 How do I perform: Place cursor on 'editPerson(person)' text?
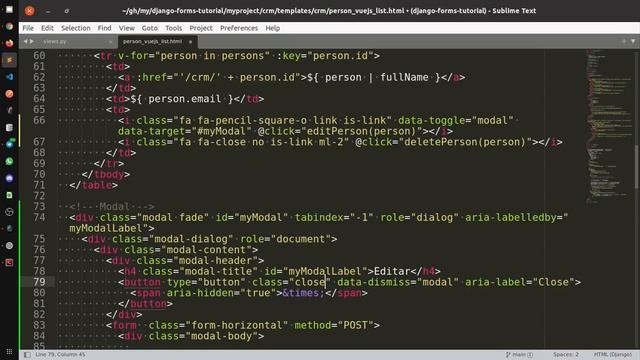[361, 131]
